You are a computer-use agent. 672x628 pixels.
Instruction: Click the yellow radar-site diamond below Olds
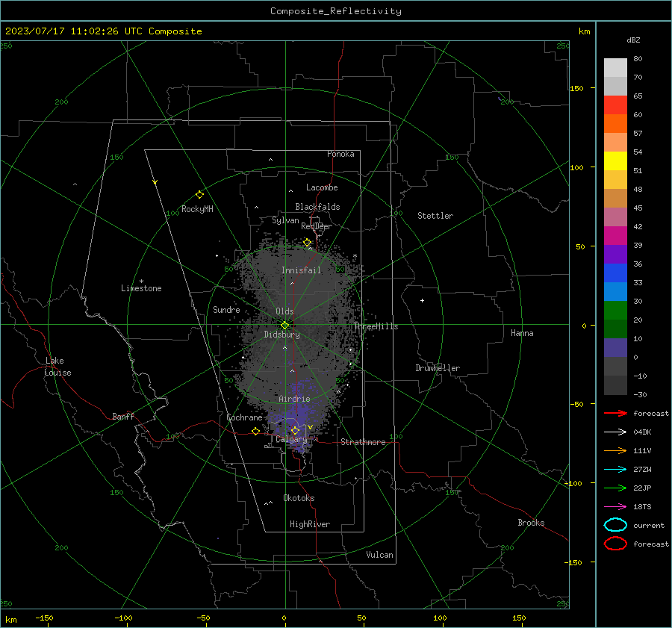point(284,326)
